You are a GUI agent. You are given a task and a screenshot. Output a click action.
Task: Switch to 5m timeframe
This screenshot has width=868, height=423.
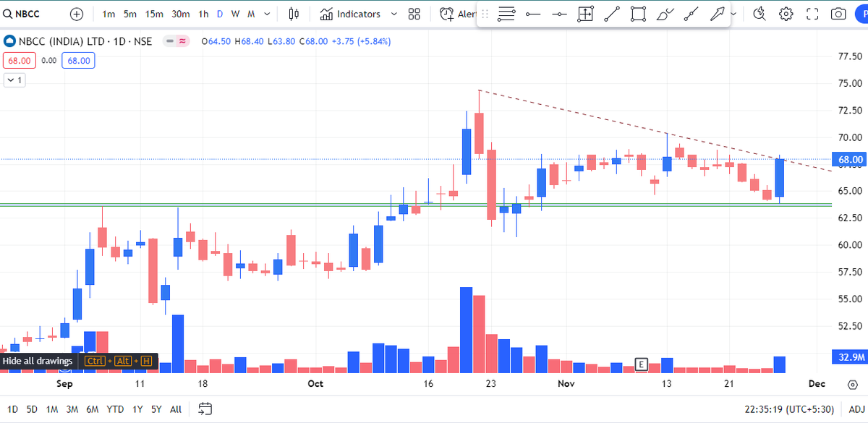pyautogui.click(x=130, y=14)
